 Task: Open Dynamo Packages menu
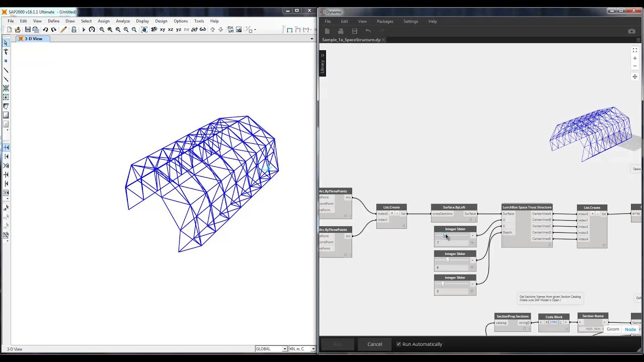tap(385, 22)
